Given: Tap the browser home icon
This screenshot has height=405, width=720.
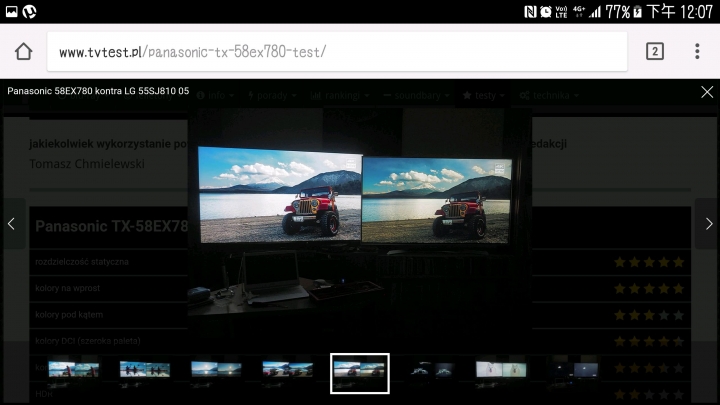Looking at the screenshot, I should pyautogui.click(x=23, y=51).
